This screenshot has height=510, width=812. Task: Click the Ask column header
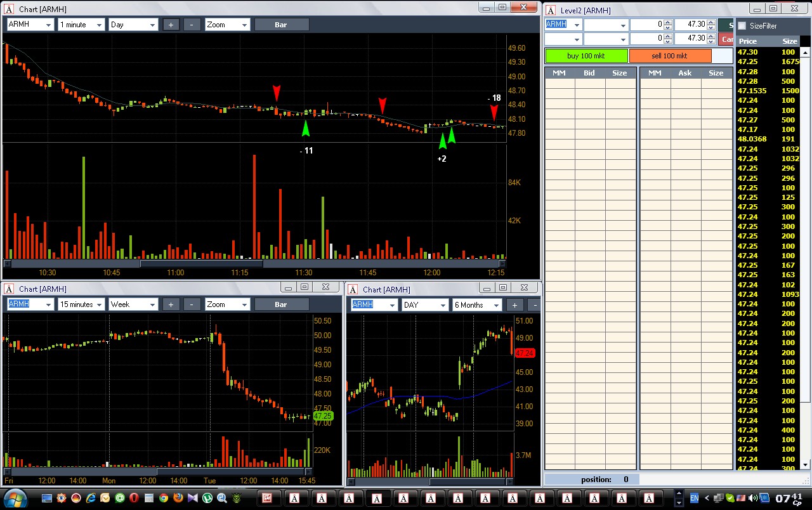point(685,73)
